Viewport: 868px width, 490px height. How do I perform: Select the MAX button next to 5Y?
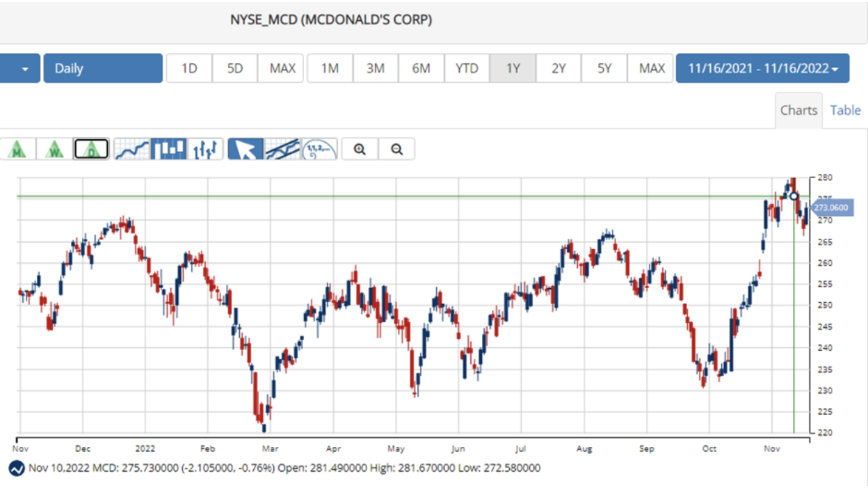(x=650, y=68)
